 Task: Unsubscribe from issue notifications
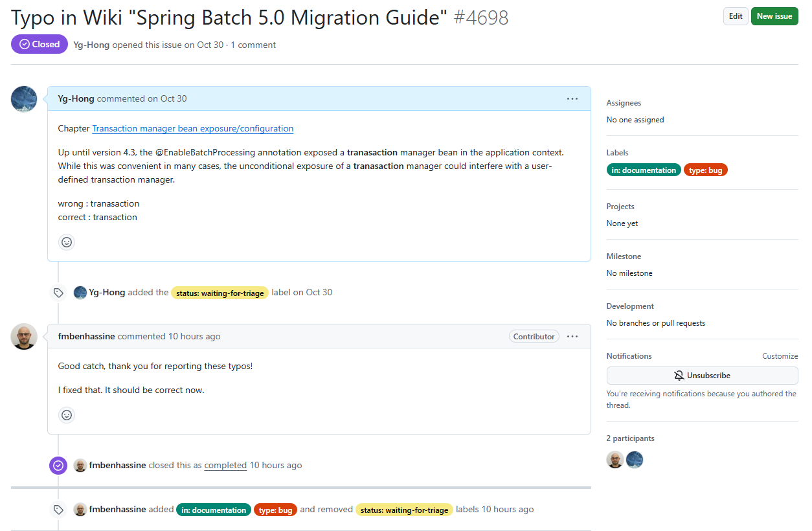(x=702, y=376)
